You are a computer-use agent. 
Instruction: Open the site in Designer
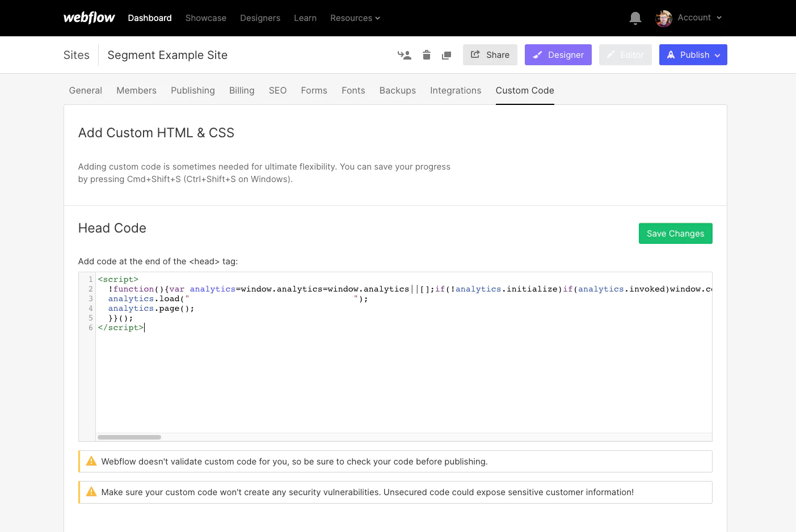(x=558, y=55)
